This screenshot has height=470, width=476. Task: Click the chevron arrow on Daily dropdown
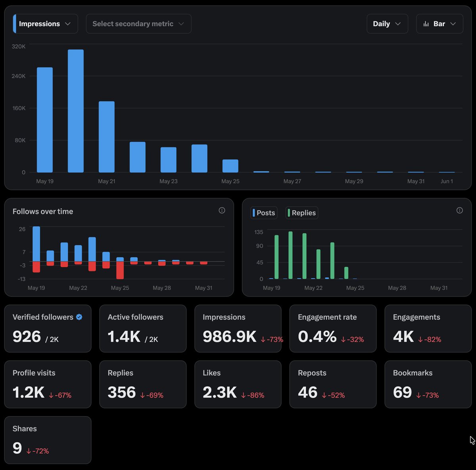point(398,24)
